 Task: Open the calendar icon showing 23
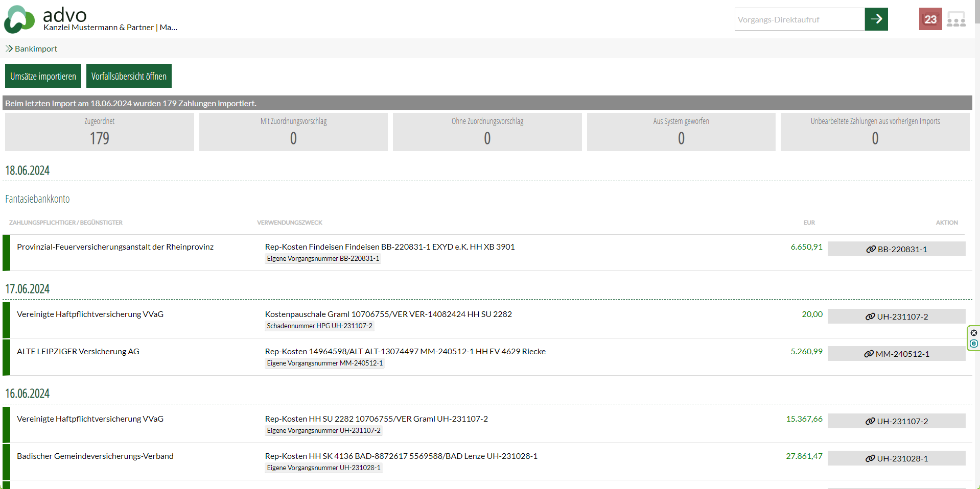[930, 19]
